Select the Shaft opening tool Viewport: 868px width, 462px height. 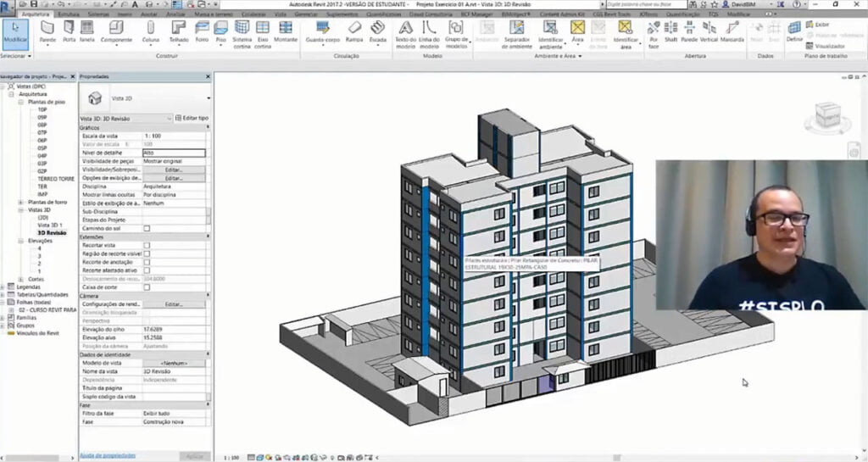[671, 31]
